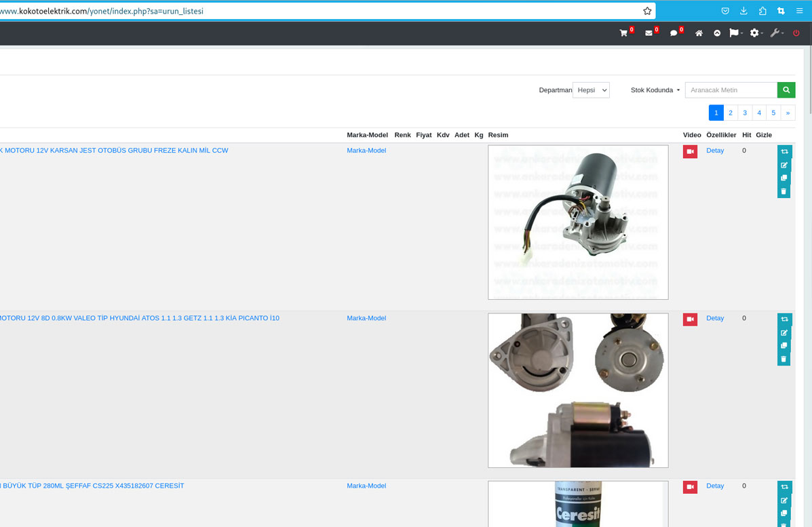Image resolution: width=812 pixels, height=527 pixels.
Task: Expand the Stok Kodunda search filter dropdown
Action: click(655, 90)
